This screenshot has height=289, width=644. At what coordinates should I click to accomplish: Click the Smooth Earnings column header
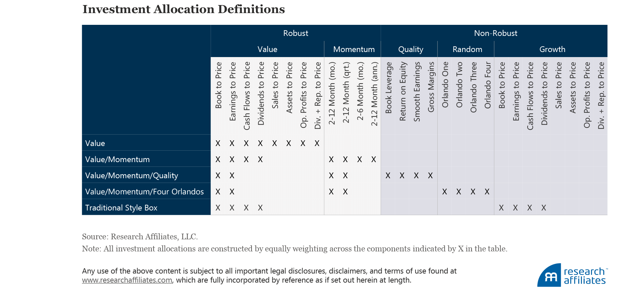417,92
